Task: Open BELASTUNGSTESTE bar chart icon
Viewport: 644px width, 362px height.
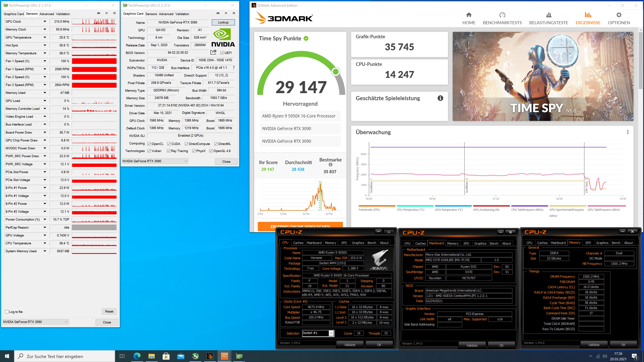Action: coord(549,15)
